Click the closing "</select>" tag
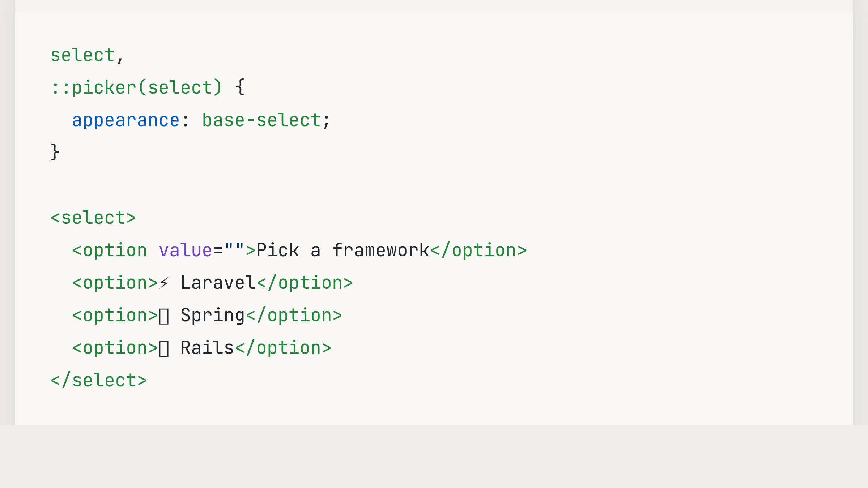This screenshot has width=868, height=488. (99, 380)
